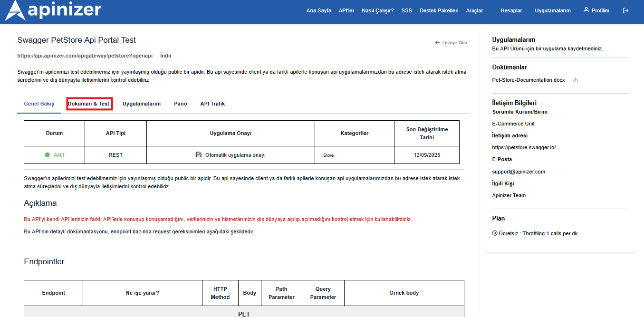Viewport: 644px width, 317px height.
Task: Click the arrow icon beside Ücretsiz plan
Action: coord(495,233)
